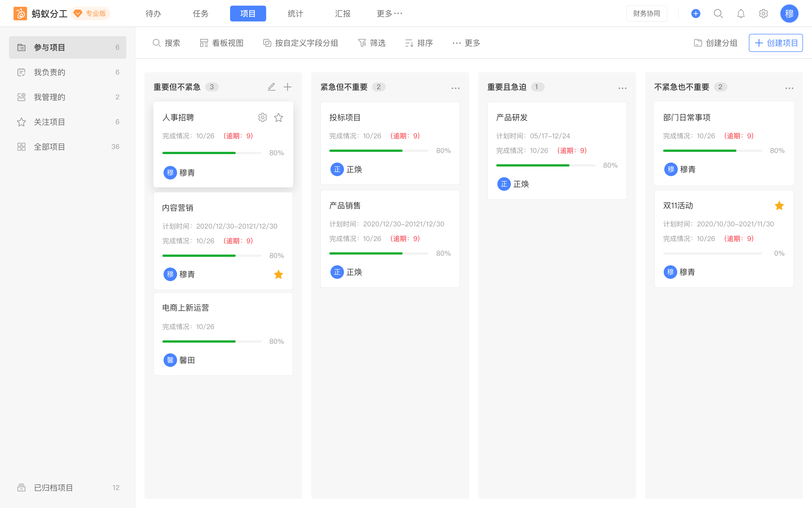The width and height of the screenshot is (812, 508).
Task: Open the 电商上新运营 project title
Action: coord(186,308)
